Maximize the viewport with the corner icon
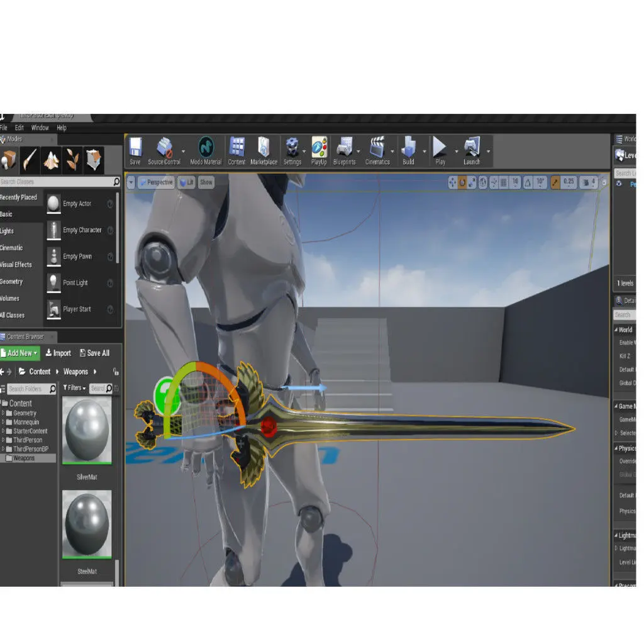This screenshot has height=644, width=644. pyautogui.click(x=604, y=182)
